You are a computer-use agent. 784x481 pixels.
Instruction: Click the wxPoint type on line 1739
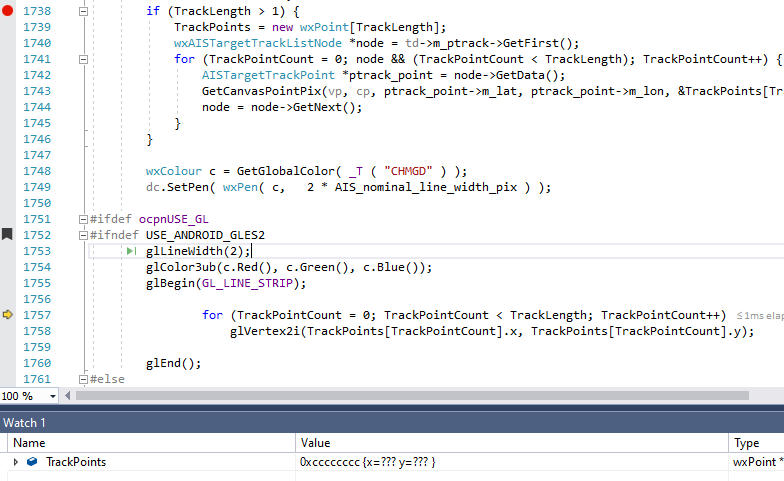pos(324,27)
